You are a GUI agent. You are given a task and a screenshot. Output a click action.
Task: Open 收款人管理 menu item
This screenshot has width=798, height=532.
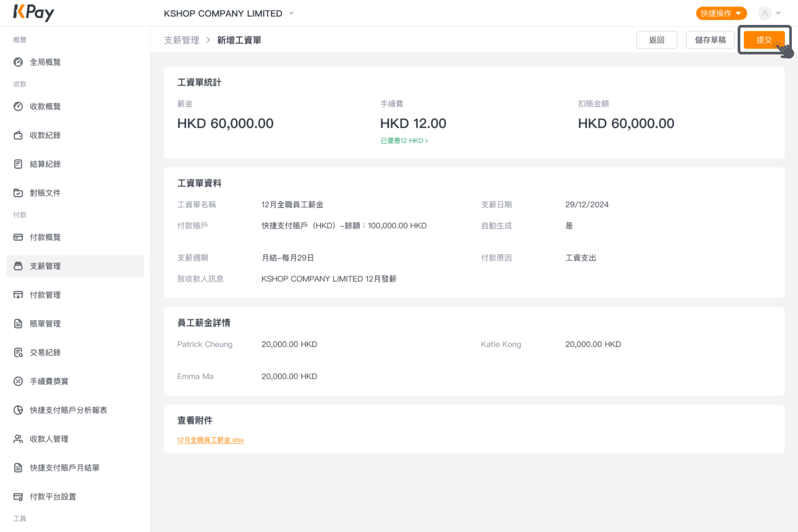pyautogui.click(x=49, y=439)
